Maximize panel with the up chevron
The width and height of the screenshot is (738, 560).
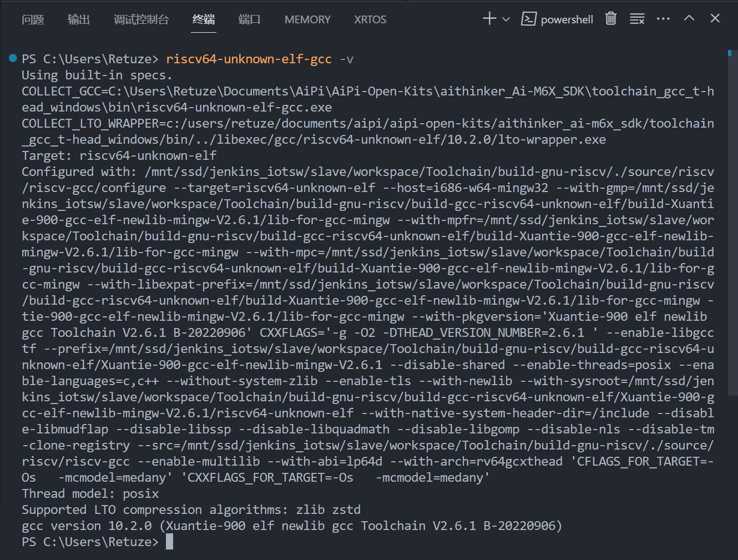click(689, 18)
